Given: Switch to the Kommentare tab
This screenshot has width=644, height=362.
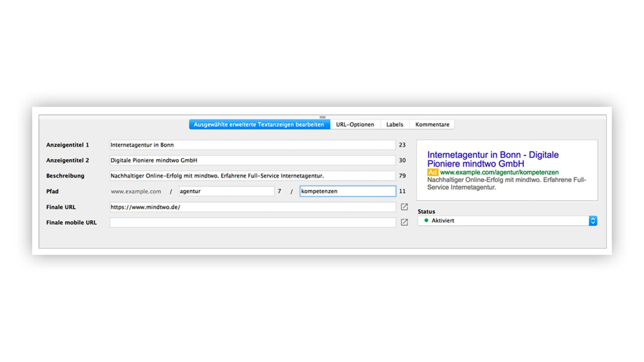Looking at the screenshot, I should [x=432, y=124].
